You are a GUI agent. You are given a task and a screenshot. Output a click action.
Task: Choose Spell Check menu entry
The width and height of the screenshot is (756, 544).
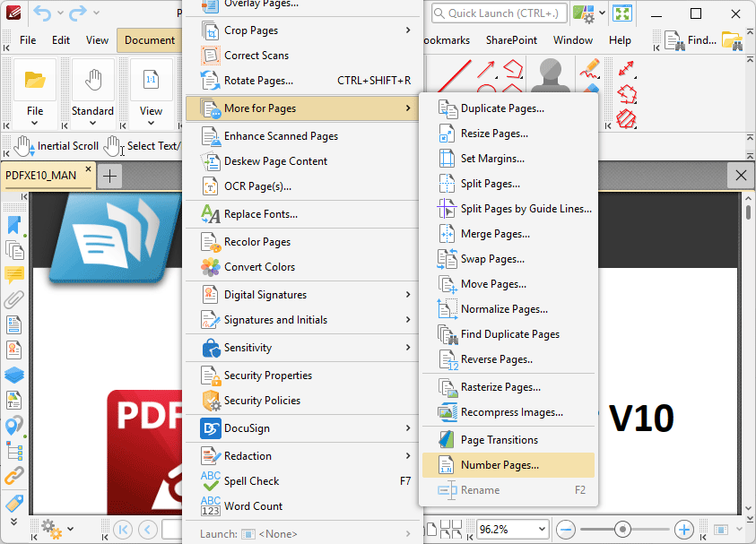(302, 481)
